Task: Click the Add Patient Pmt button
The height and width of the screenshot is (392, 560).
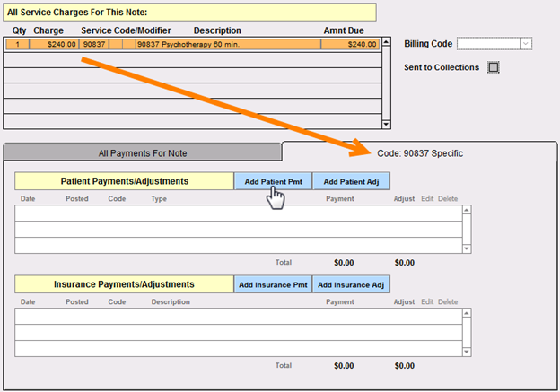Action: pos(273,181)
